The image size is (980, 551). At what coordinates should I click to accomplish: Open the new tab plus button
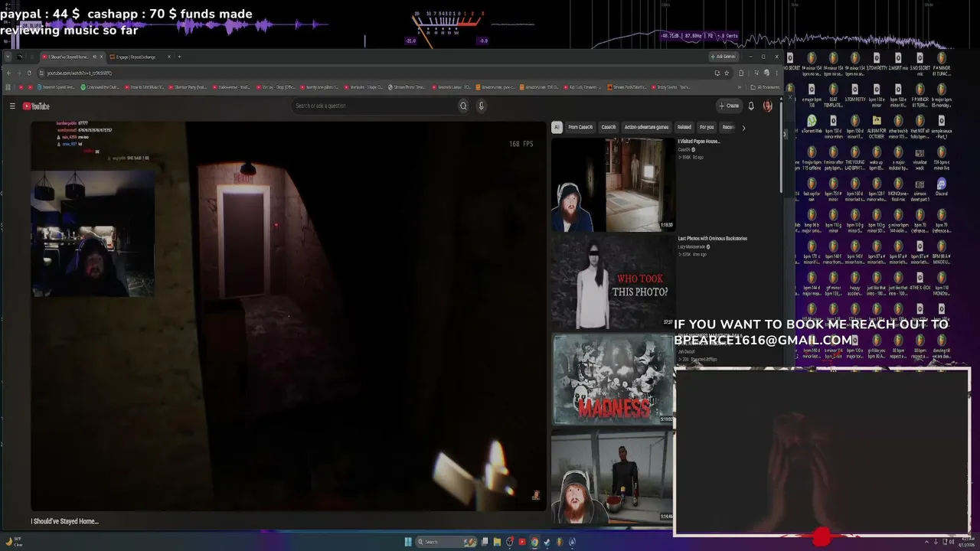(x=179, y=57)
